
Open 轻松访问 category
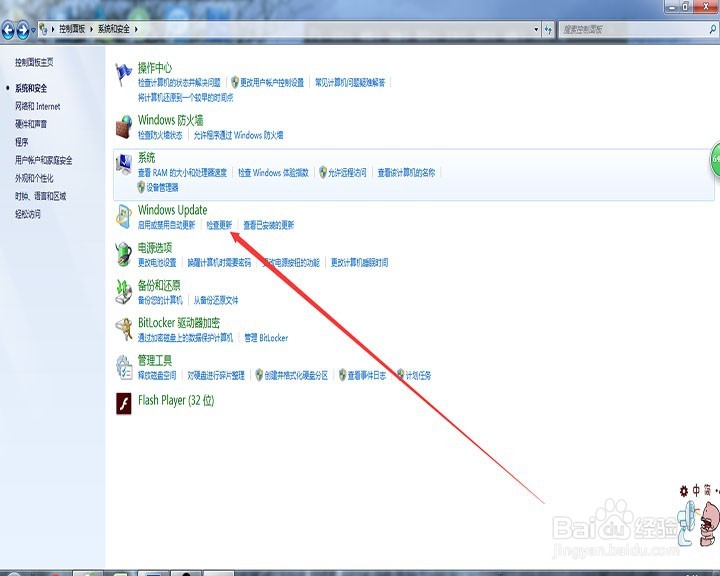(28, 214)
